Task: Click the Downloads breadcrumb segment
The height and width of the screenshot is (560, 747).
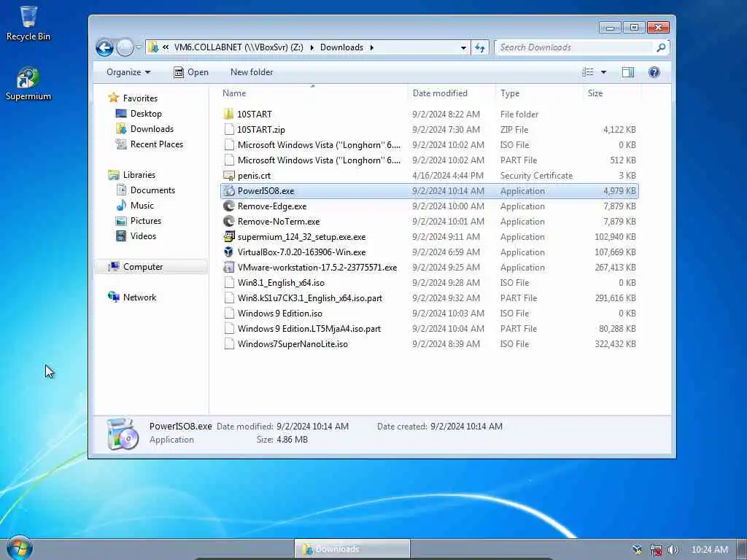Action: point(341,47)
